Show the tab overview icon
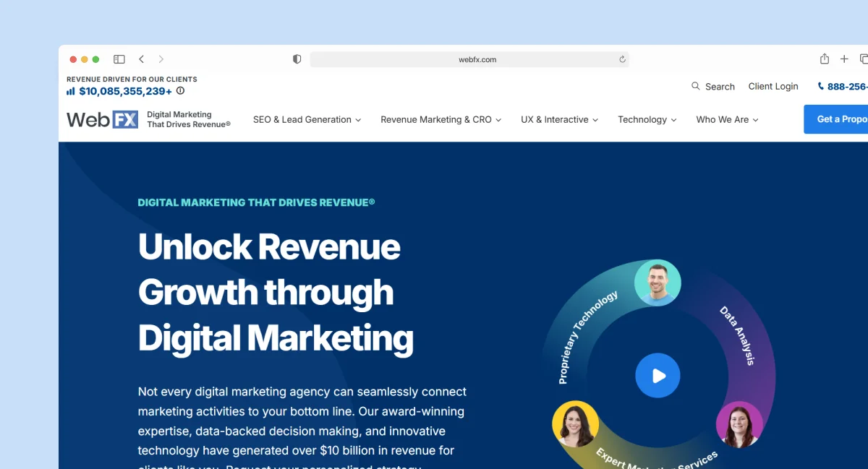The image size is (868, 469). [864, 59]
